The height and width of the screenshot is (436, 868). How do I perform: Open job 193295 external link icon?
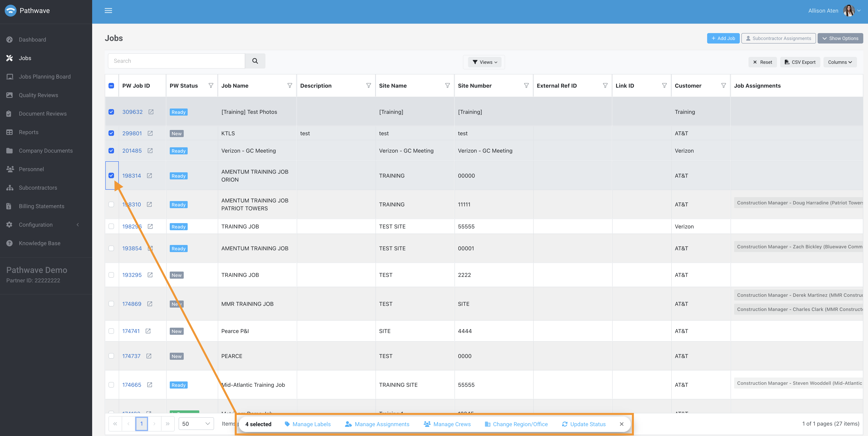(x=150, y=275)
